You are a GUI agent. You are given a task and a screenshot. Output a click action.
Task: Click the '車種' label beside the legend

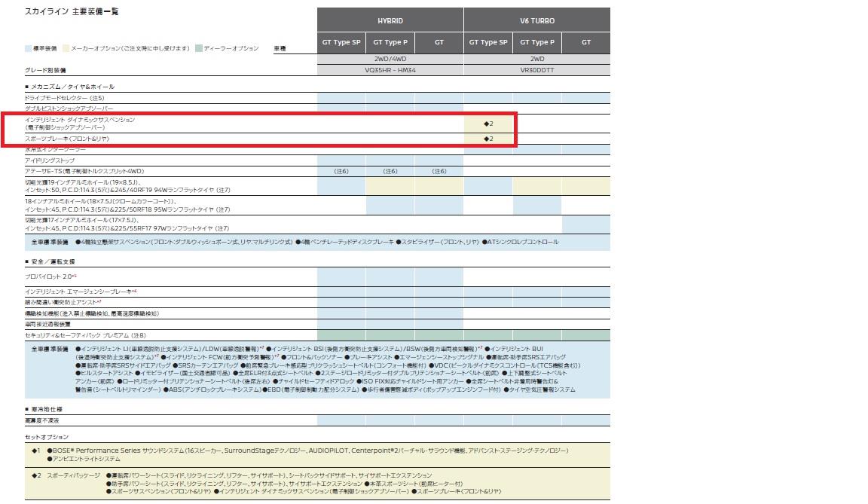tap(280, 49)
